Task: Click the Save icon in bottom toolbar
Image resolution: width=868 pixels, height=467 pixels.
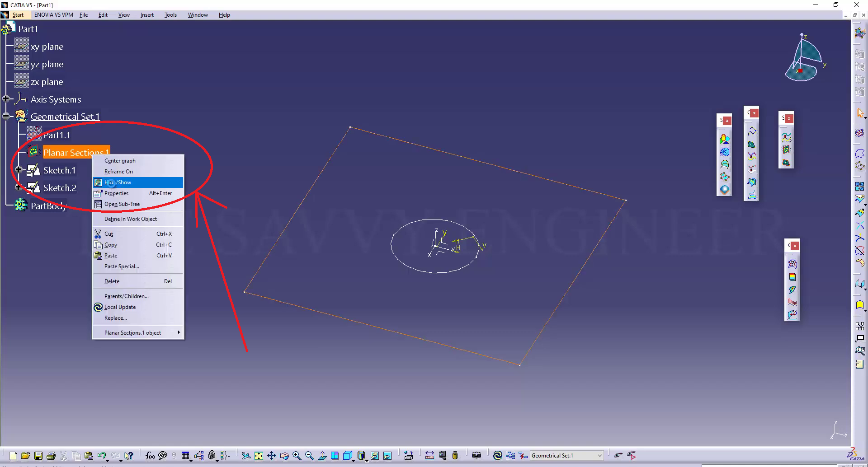Action: pos(38,456)
